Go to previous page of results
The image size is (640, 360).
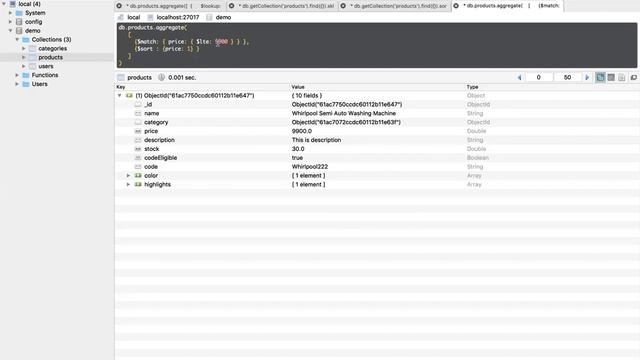[x=519, y=78]
